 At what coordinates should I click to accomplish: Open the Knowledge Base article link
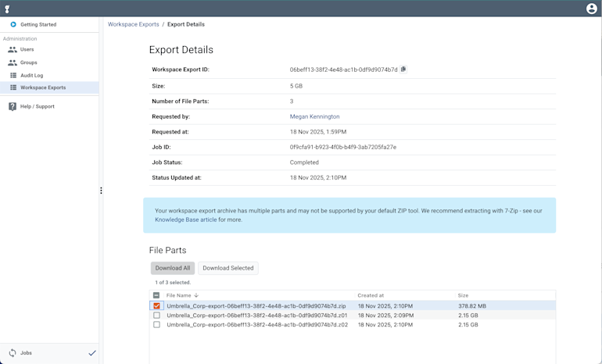click(x=186, y=220)
